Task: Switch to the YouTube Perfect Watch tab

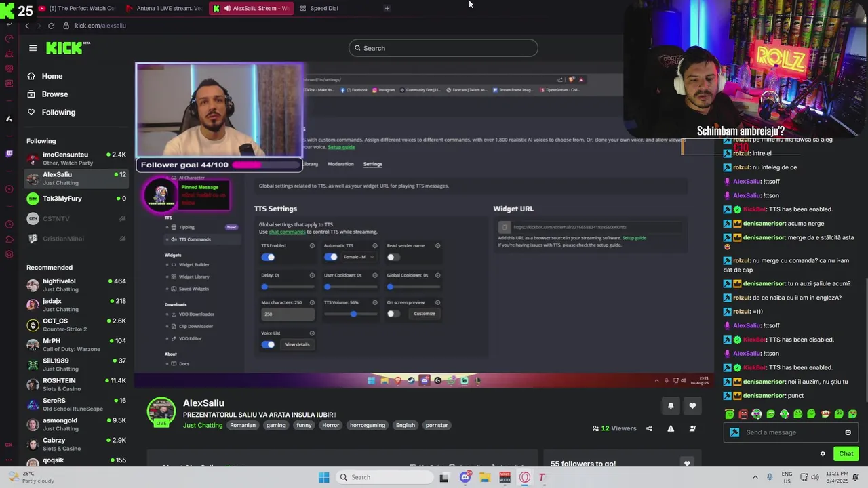Action: tap(77, 8)
